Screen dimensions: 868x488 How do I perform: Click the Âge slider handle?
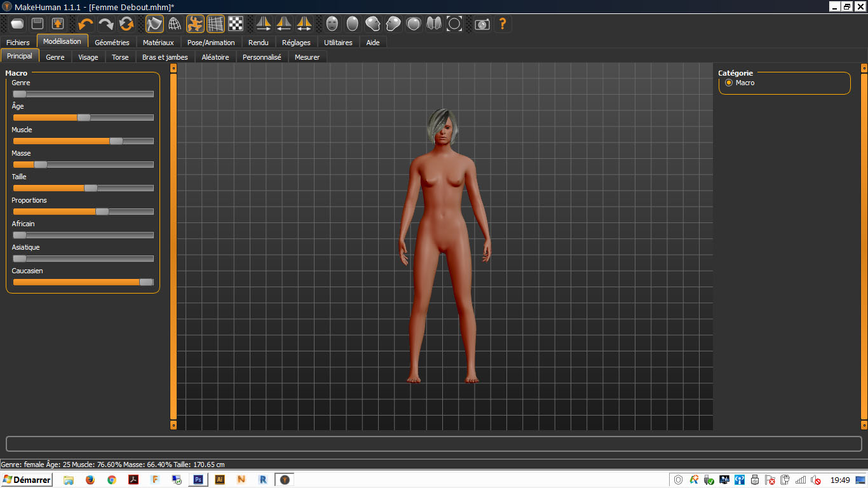84,118
